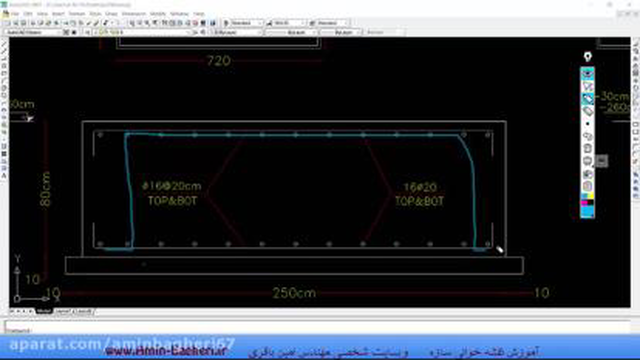Click the pin icon above annotation toolbar

click(587, 57)
